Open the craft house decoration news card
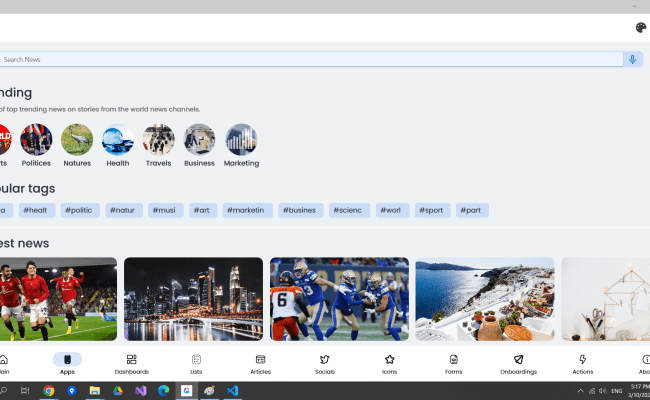The image size is (650, 400). (x=606, y=299)
